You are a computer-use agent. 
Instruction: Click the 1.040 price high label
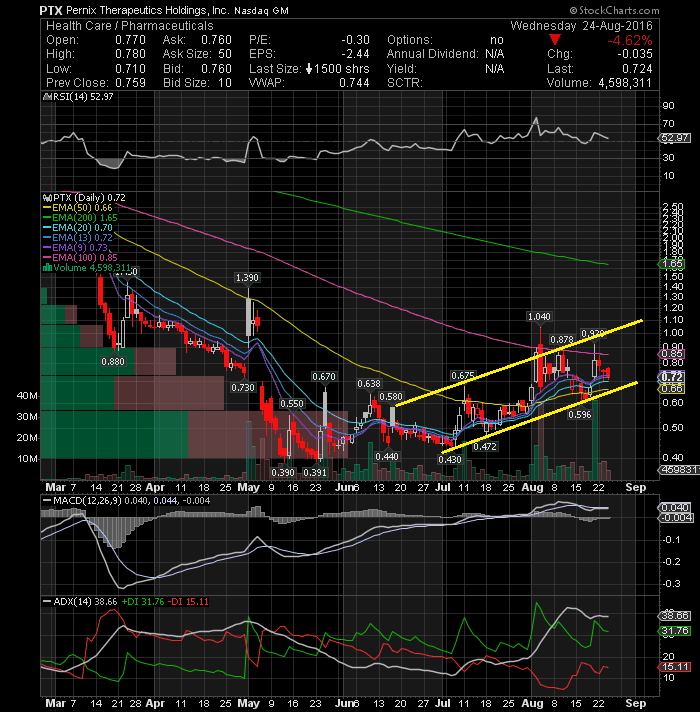point(539,316)
